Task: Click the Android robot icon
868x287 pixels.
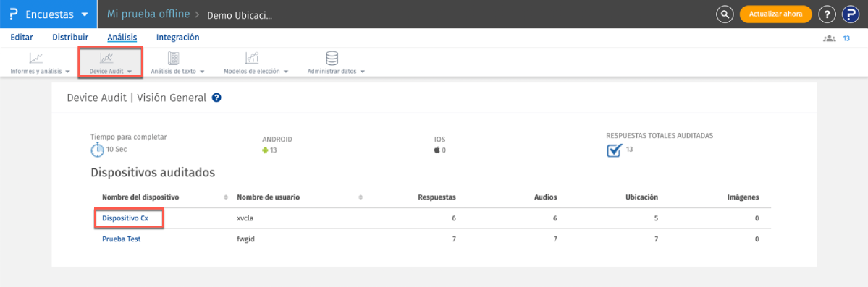Action: coord(265,150)
